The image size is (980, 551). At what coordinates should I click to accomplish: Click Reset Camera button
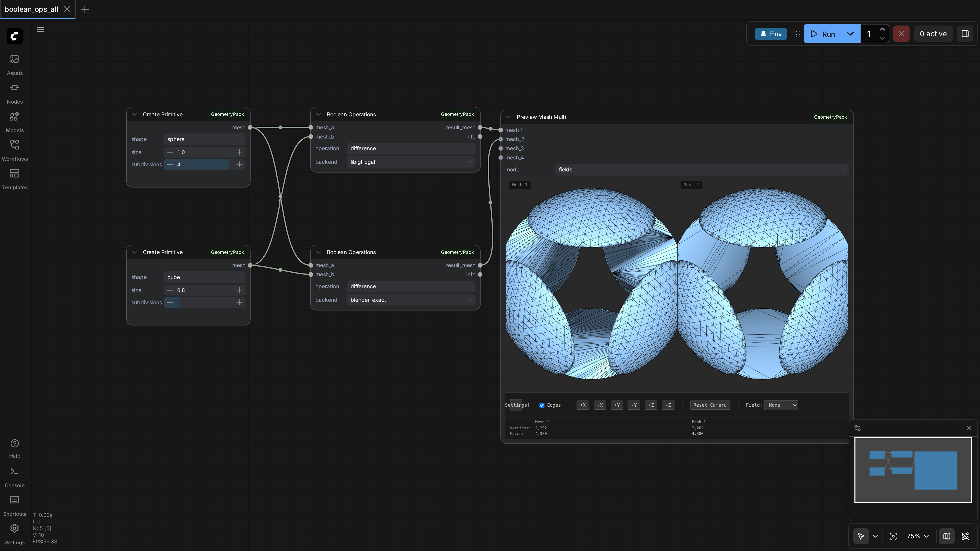[x=710, y=405]
